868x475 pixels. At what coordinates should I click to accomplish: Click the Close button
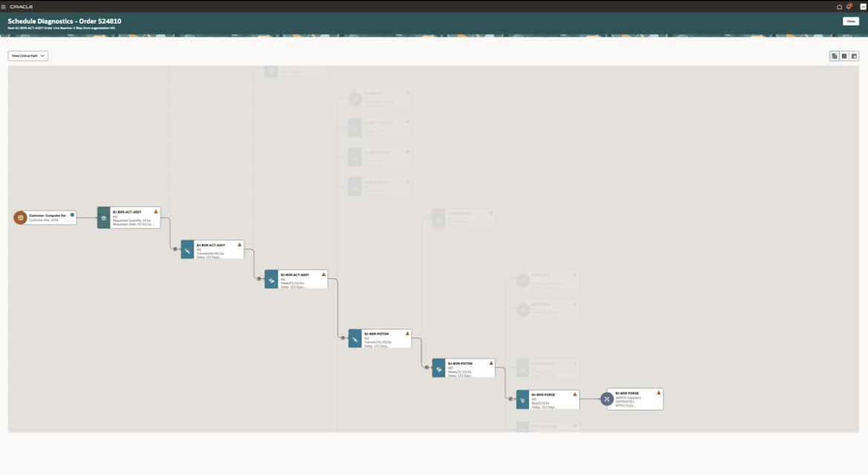click(x=850, y=22)
